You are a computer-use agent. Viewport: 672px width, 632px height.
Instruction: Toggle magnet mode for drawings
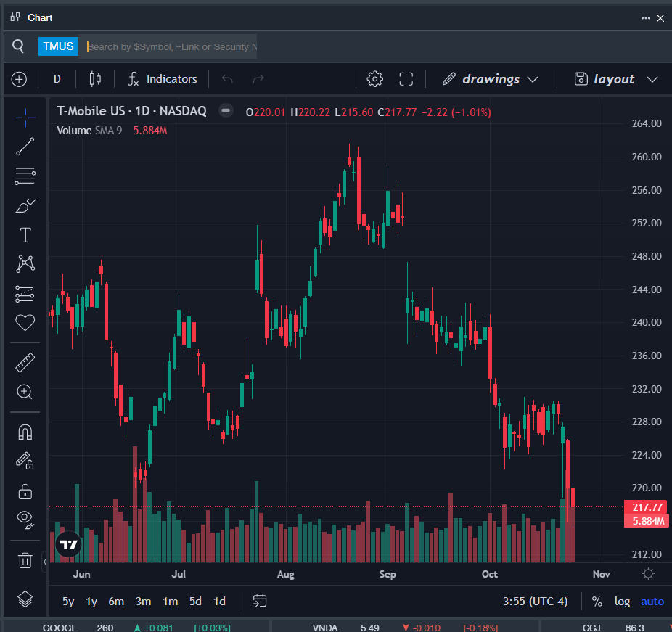pos(25,432)
